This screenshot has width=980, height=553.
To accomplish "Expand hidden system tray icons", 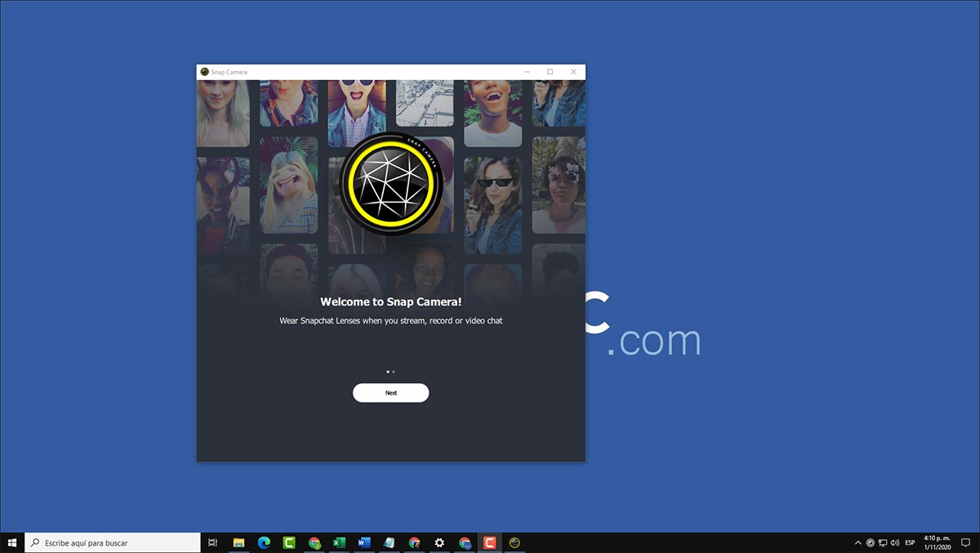I will [857, 542].
